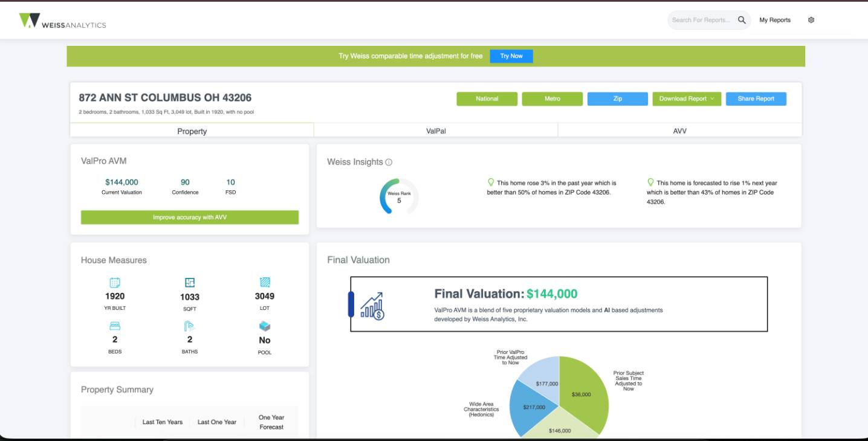The width and height of the screenshot is (868, 441).
Task: Click the Zip button
Action: coord(618,99)
